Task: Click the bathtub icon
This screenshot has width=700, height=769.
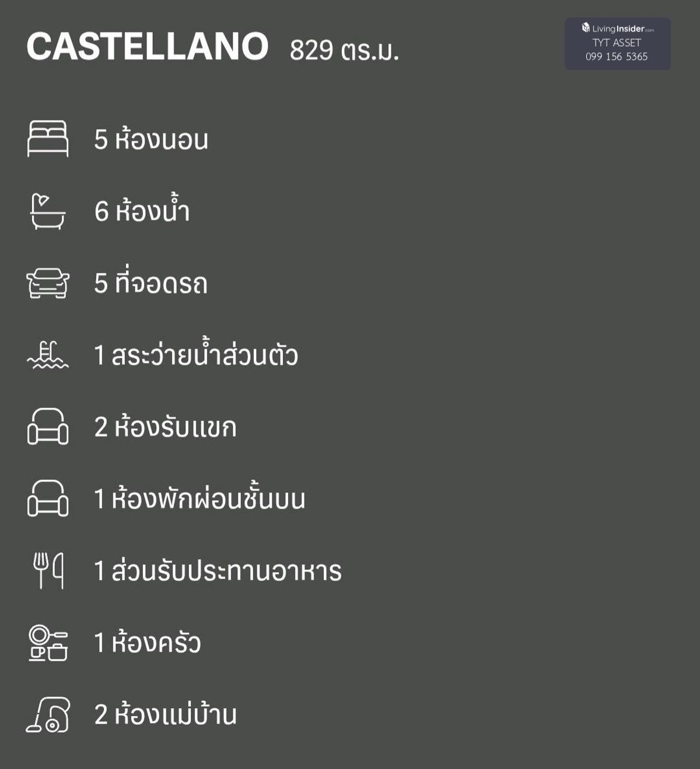Action: pos(48,211)
